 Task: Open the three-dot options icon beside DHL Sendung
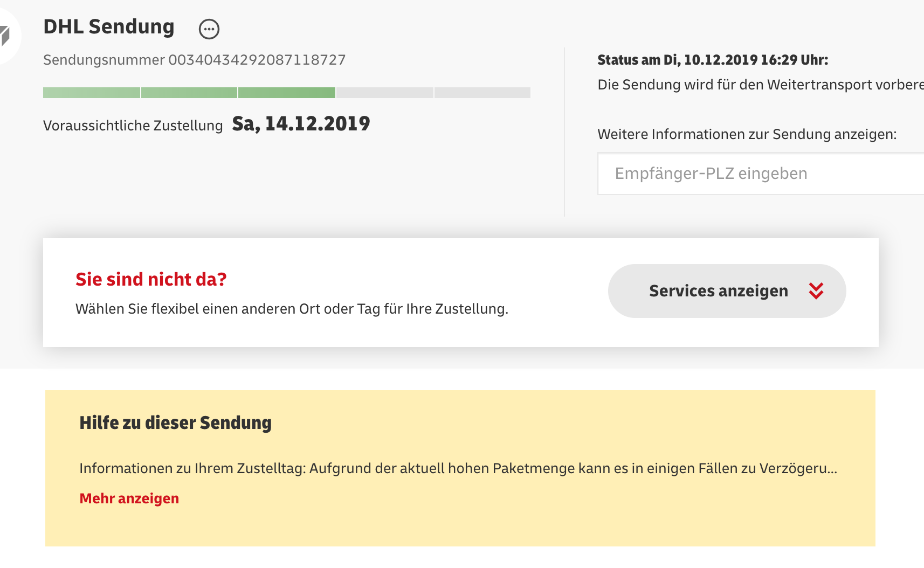coord(209,29)
